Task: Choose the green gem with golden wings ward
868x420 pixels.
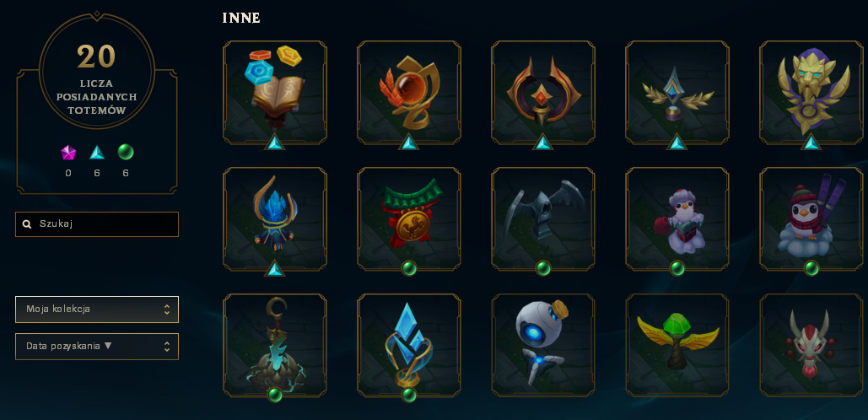Action: tap(677, 345)
